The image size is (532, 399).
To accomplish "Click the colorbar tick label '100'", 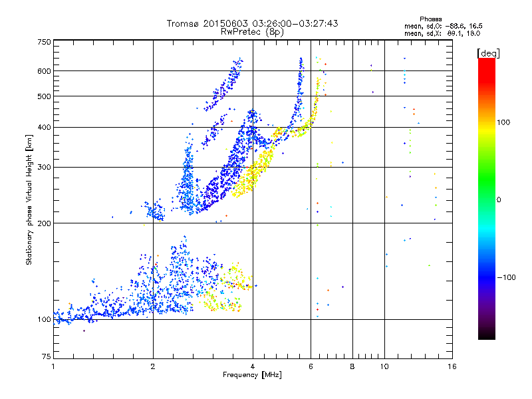I will pos(504,122).
